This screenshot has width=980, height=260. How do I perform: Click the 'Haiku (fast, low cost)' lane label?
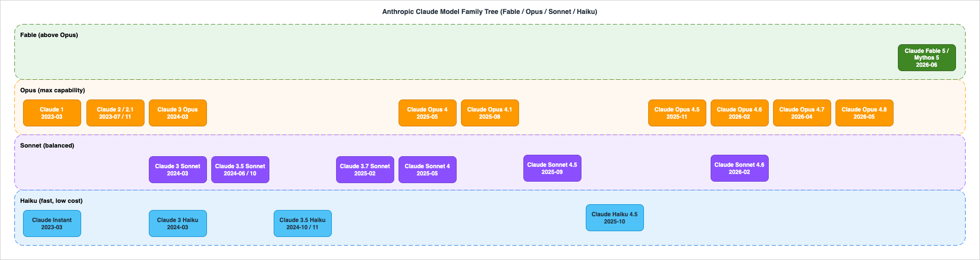51,201
